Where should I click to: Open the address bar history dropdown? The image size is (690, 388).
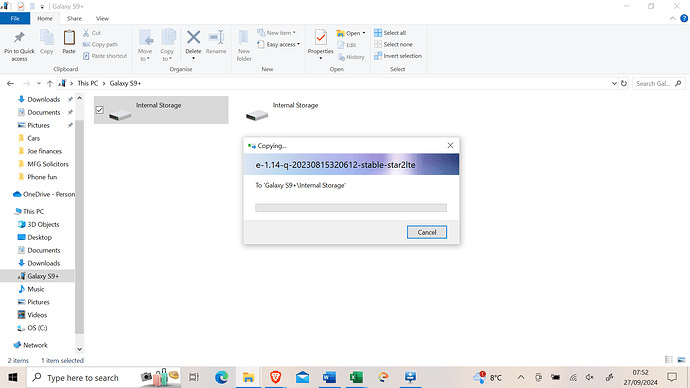[x=614, y=83]
